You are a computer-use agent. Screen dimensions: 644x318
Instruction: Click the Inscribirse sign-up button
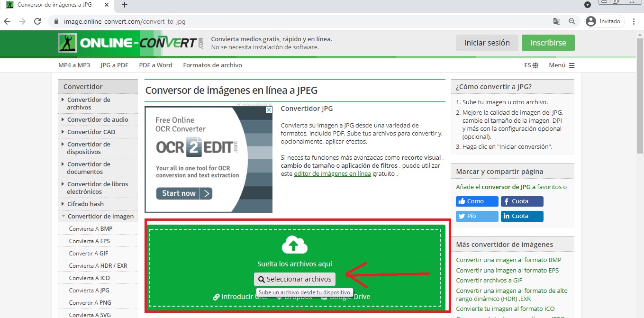pyautogui.click(x=548, y=43)
